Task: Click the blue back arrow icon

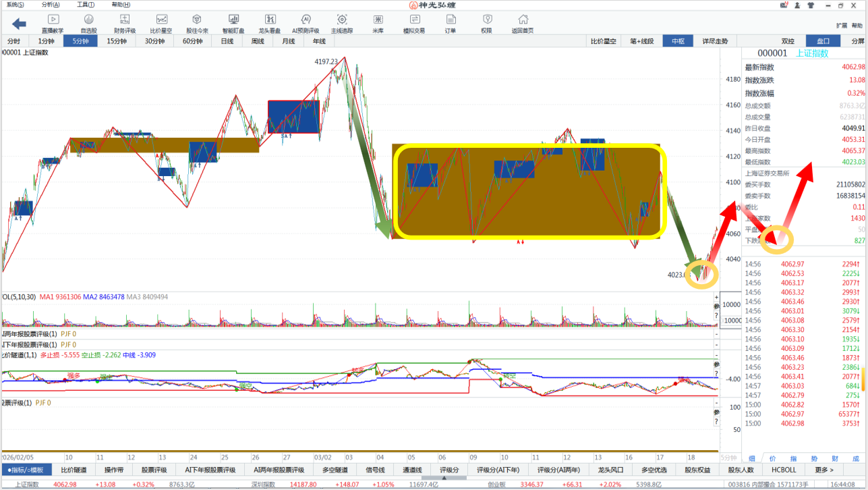Action: (20, 24)
